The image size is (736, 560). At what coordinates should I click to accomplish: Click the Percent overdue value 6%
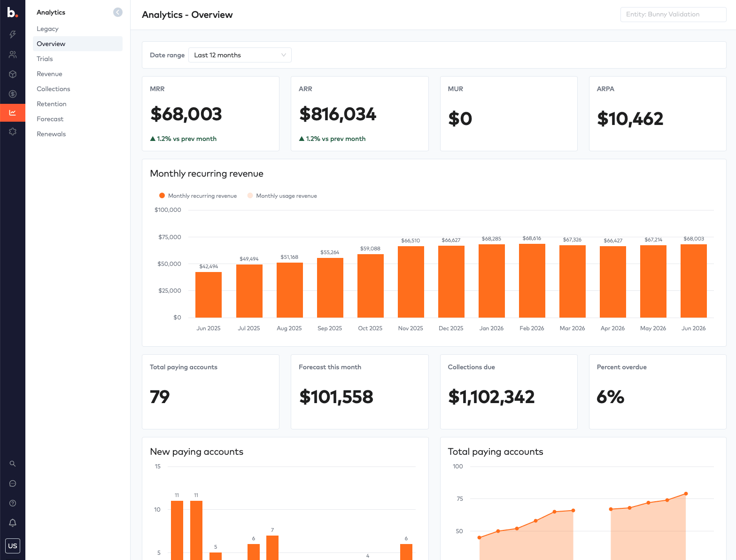click(x=611, y=397)
